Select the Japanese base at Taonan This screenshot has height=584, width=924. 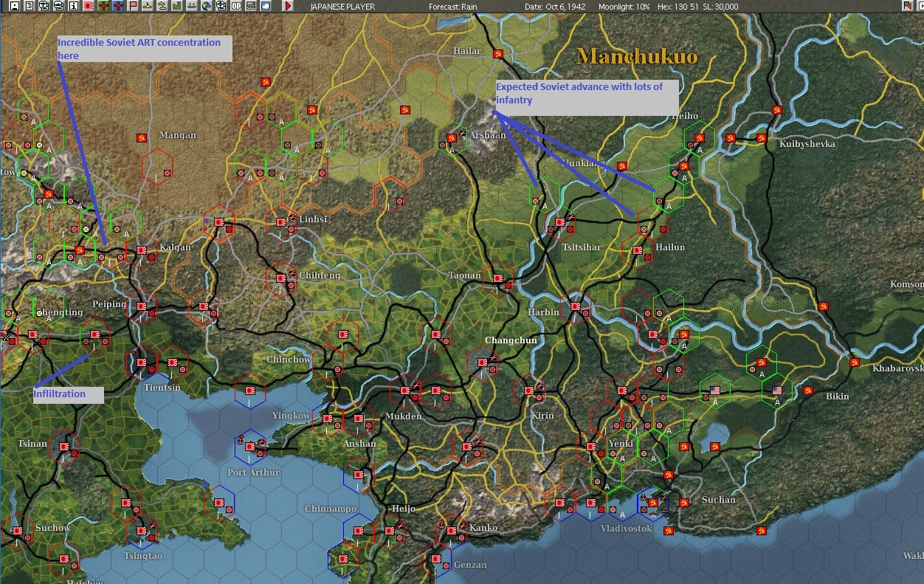[499, 279]
